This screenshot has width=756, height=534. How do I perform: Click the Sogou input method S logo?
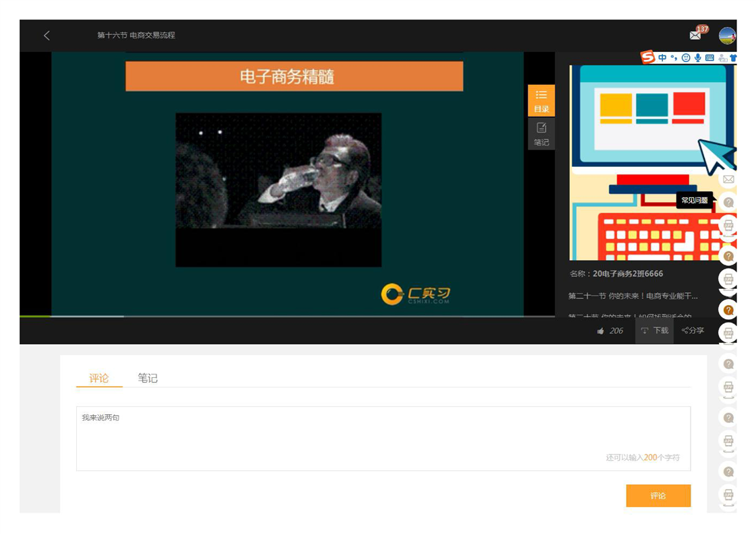tap(648, 58)
